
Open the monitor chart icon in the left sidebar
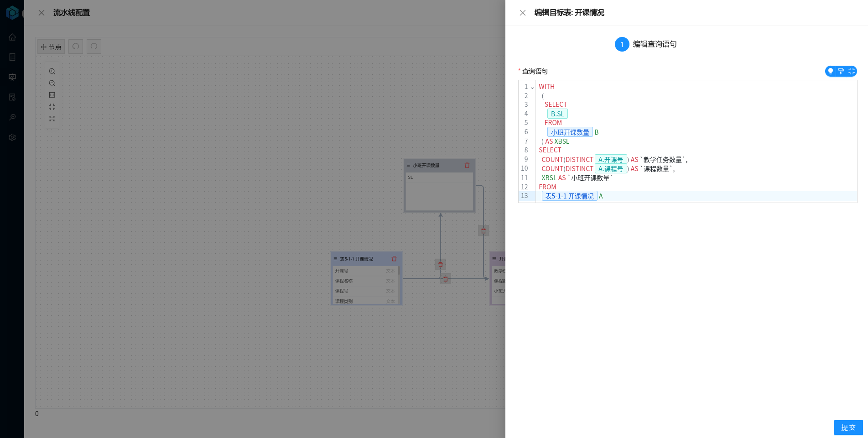12,77
